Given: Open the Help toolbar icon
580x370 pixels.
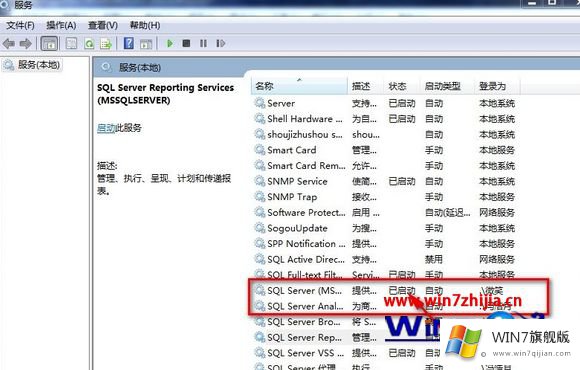Looking at the screenshot, I should (128, 43).
